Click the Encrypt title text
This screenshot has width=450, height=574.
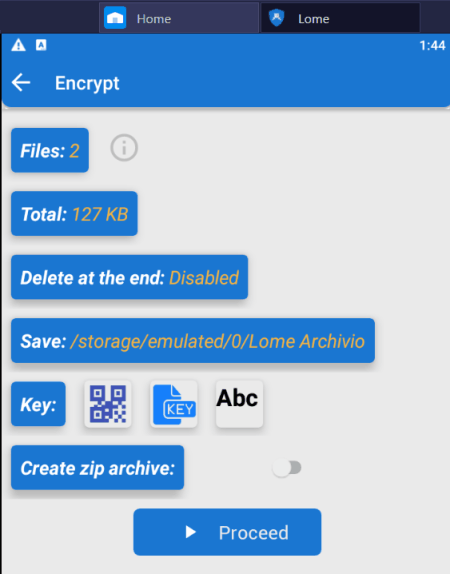coord(87,83)
